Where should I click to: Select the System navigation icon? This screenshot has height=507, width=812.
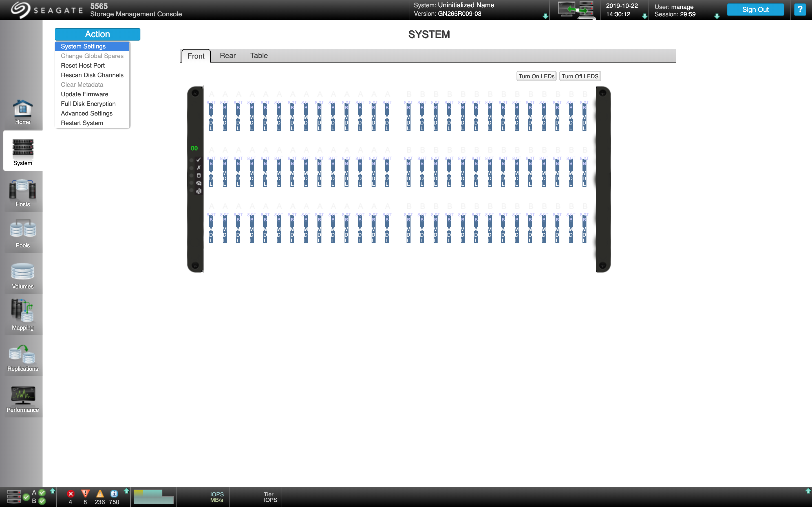click(x=23, y=151)
